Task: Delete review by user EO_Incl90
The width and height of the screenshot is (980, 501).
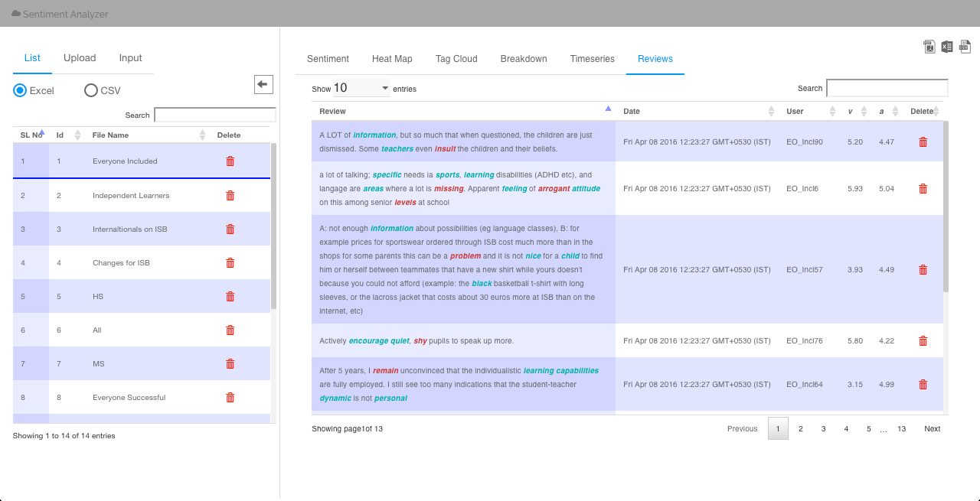Action: coord(923,142)
